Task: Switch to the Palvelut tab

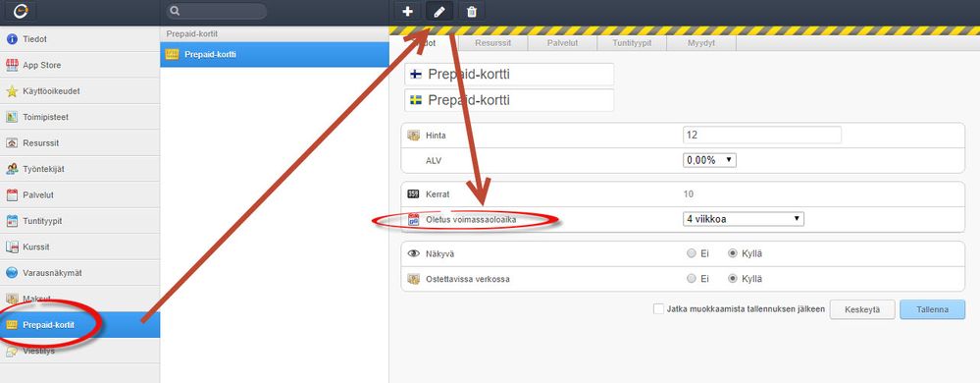Action: 562,43
